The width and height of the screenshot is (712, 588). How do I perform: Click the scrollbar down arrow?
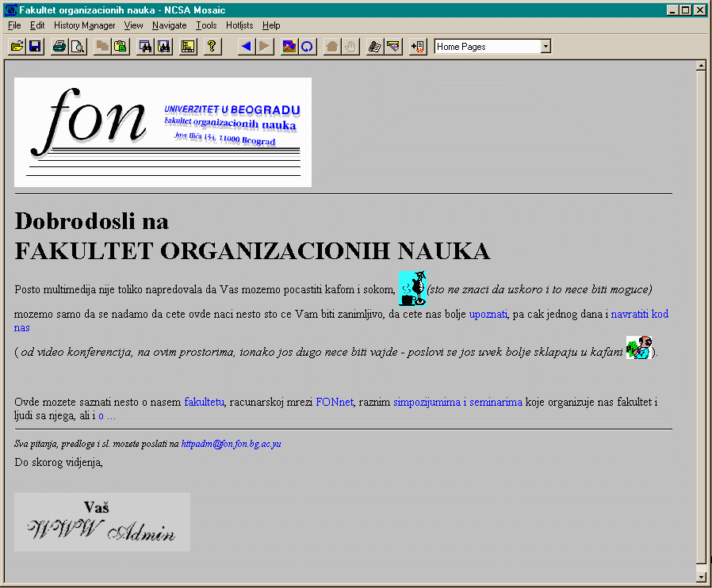701,577
